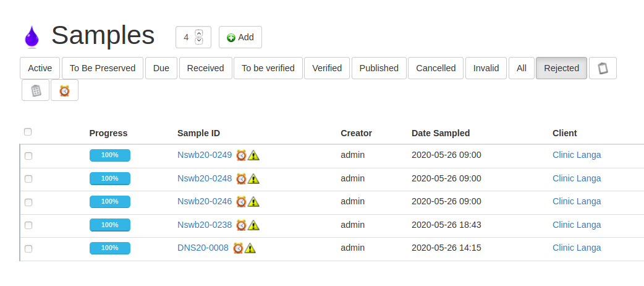The width and height of the screenshot is (644, 286).
Task: Click warning triangle beside DNS20-0008
Action: pos(250,248)
